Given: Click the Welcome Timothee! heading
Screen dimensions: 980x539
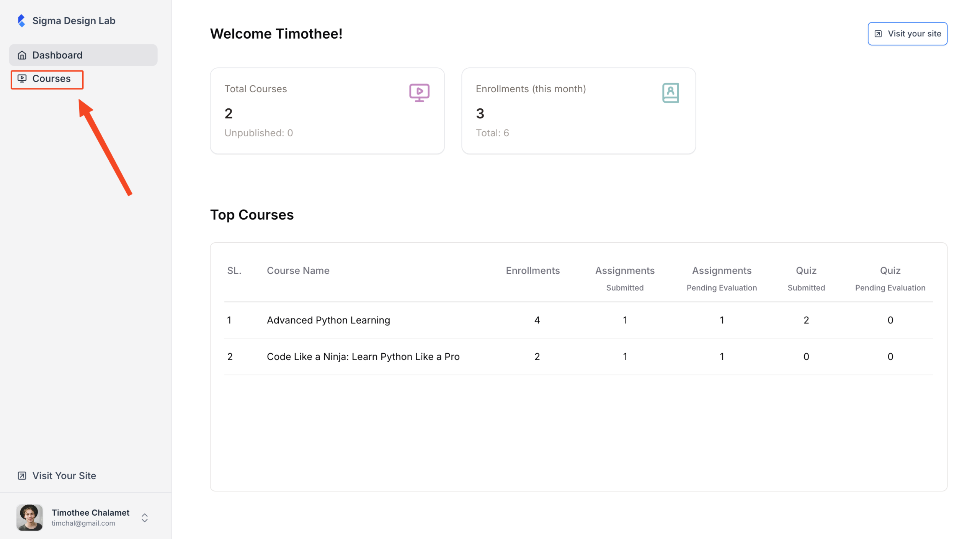Looking at the screenshot, I should coord(276,34).
